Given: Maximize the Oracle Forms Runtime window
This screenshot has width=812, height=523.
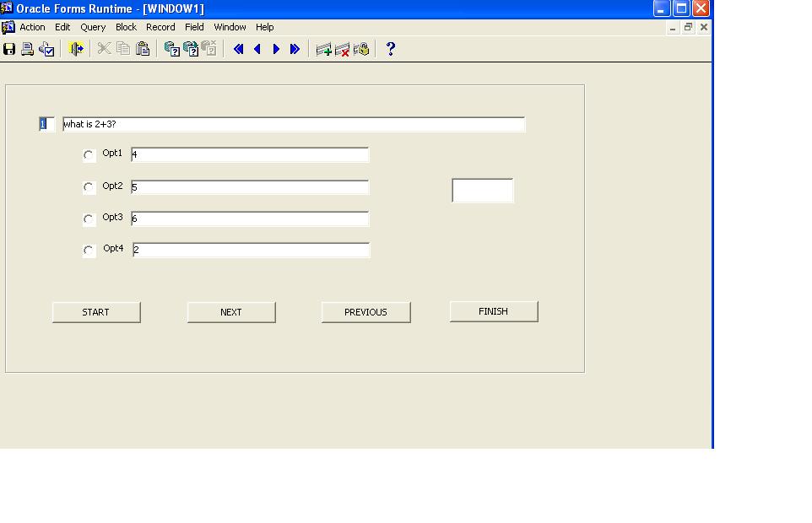Looking at the screenshot, I should tap(681, 8).
